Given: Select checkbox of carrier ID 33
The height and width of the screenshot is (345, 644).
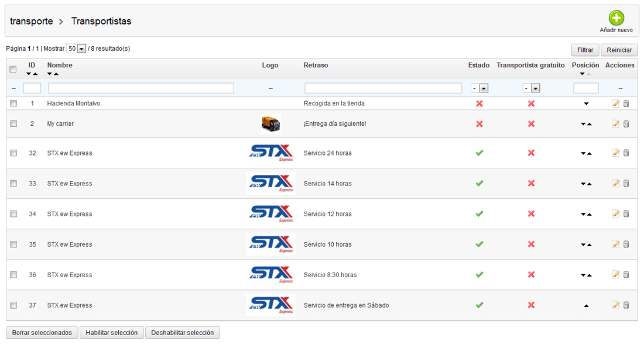Looking at the screenshot, I should point(13,184).
